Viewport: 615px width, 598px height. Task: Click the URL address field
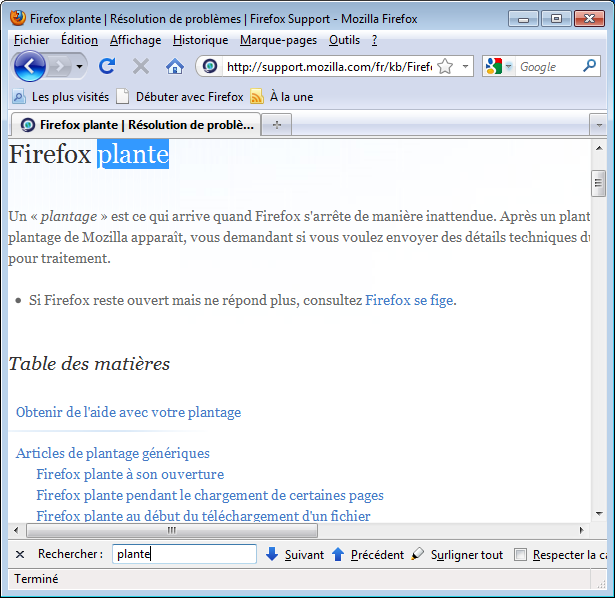329,67
